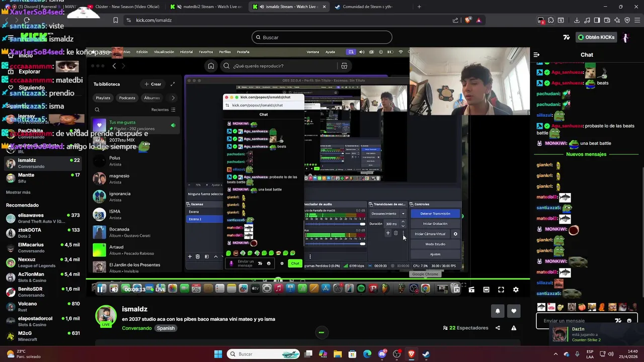Viewport: 644px width, 362px height.
Task: Click the Chat panel header title
Action: click(587, 55)
